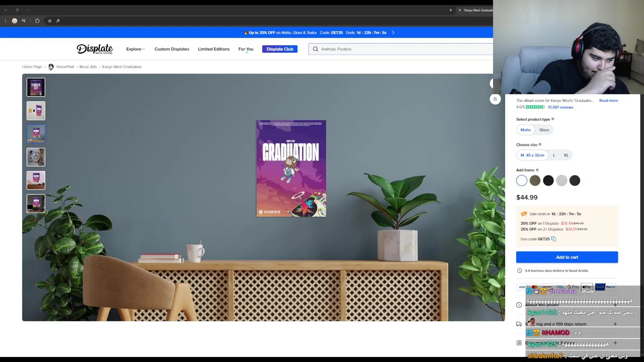Open the Explore dropdown menu
This screenshot has height=362, width=644.
tap(135, 49)
